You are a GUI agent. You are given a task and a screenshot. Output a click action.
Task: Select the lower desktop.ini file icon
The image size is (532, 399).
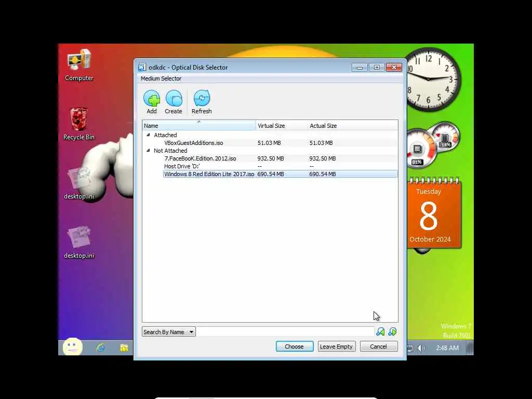click(79, 242)
